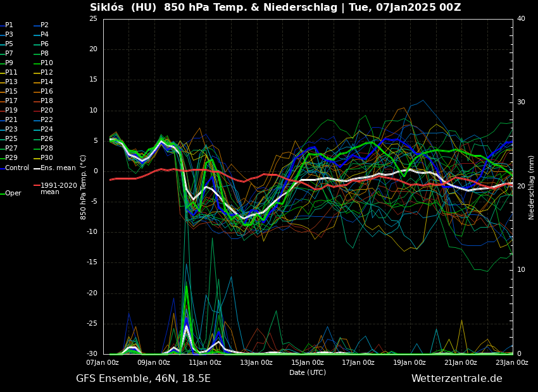The height and width of the screenshot is (392, 538).
Task: Click the P16 legend entry
Action: 47,92
